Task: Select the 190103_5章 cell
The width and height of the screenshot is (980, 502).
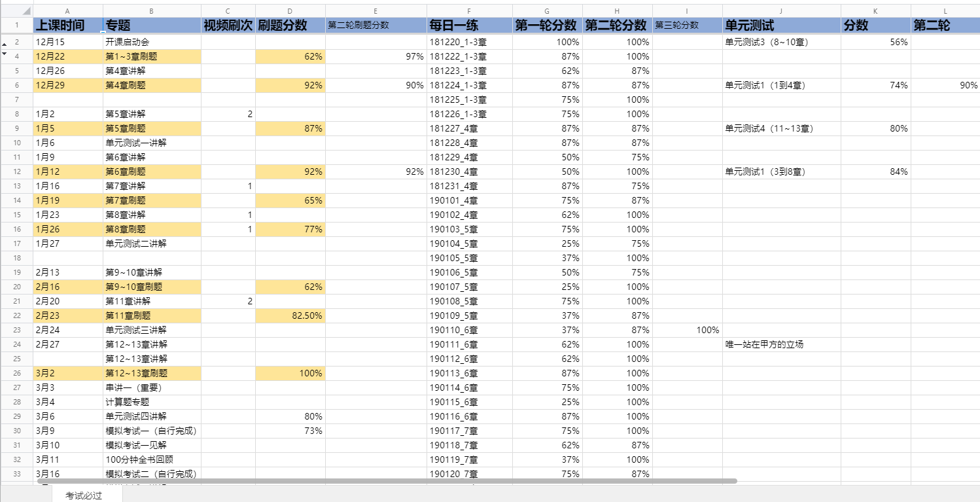Action: (469, 229)
